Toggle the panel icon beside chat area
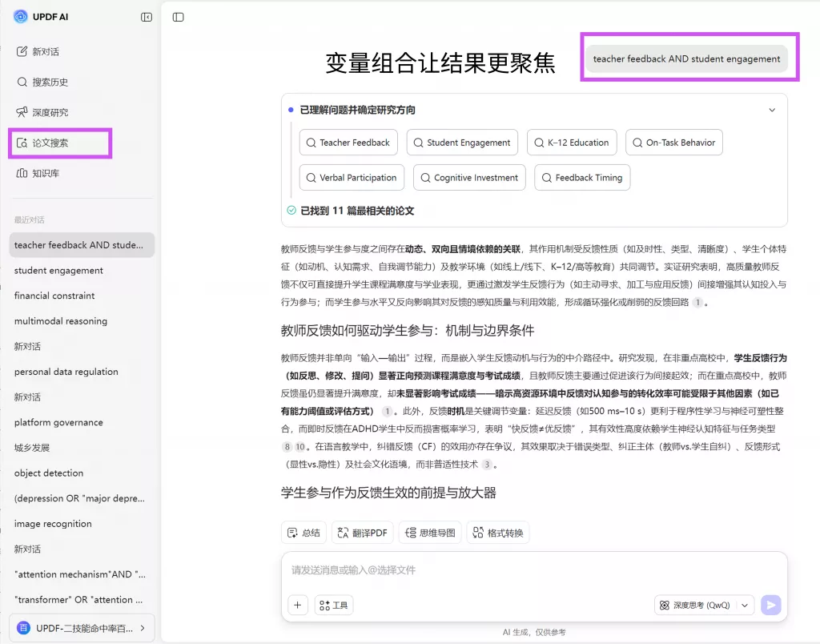Image resolution: width=820 pixels, height=644 pixels. (x=178, y=17)
